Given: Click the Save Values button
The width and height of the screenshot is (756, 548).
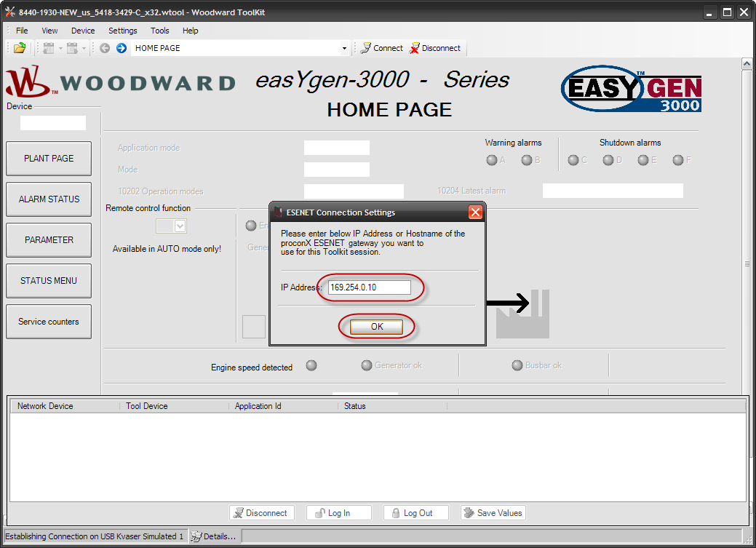Looking at the screenshot, I should 493,513.
